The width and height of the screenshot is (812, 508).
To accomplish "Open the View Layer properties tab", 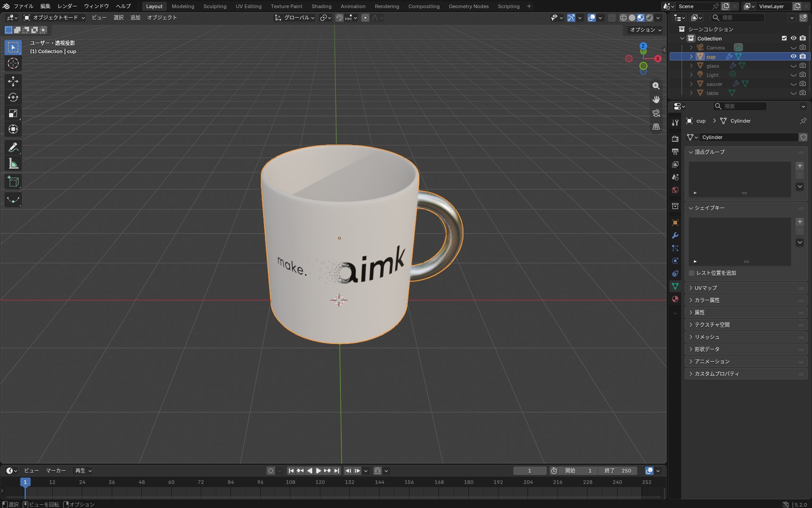I will 675,164.
